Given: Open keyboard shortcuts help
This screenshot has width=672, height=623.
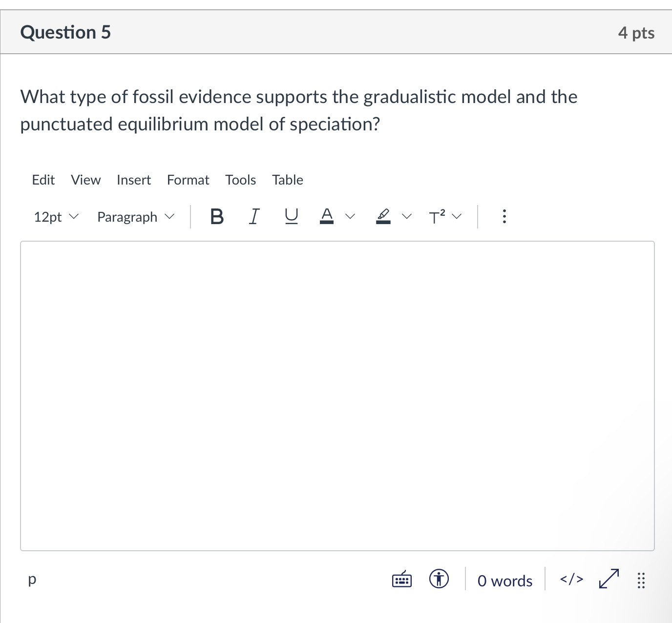Looking at the screenshot, I should (401, 580).
